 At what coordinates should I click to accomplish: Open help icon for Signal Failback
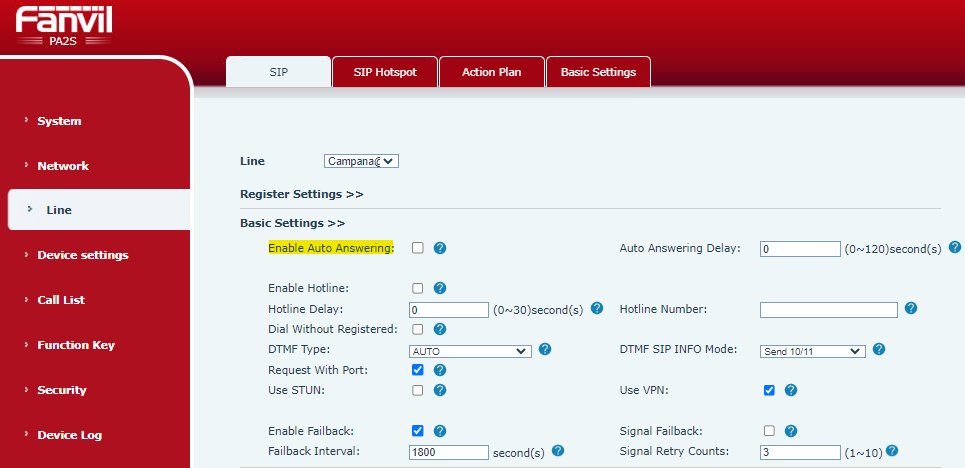pyautogui.click(x=791, y=431)
